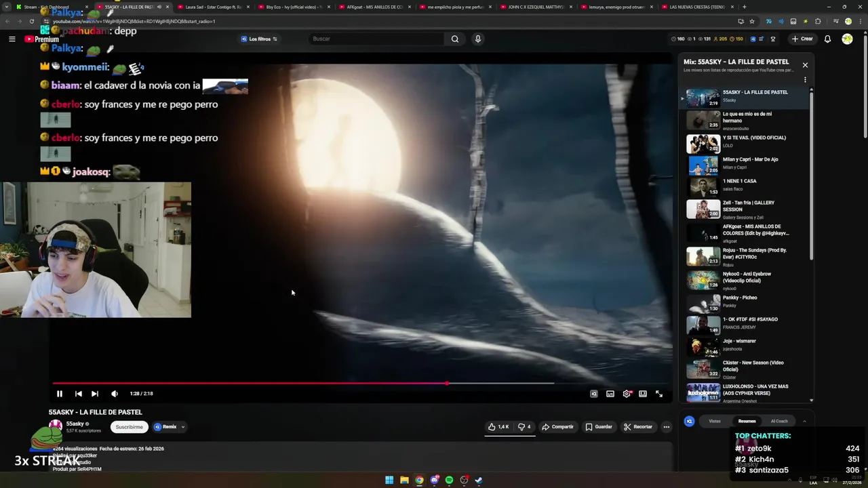Open 55asky channel avatar
The width and height of the screenshot is (868, 488).
click(56, 426)
